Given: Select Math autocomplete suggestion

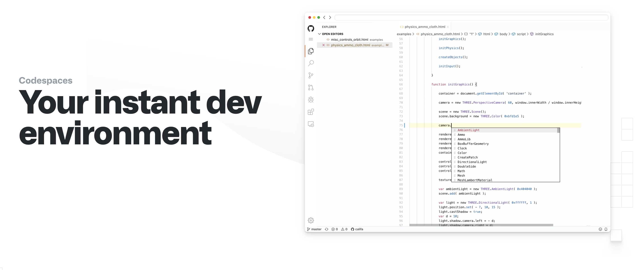Looking at the screenshot, I should 505,171.
